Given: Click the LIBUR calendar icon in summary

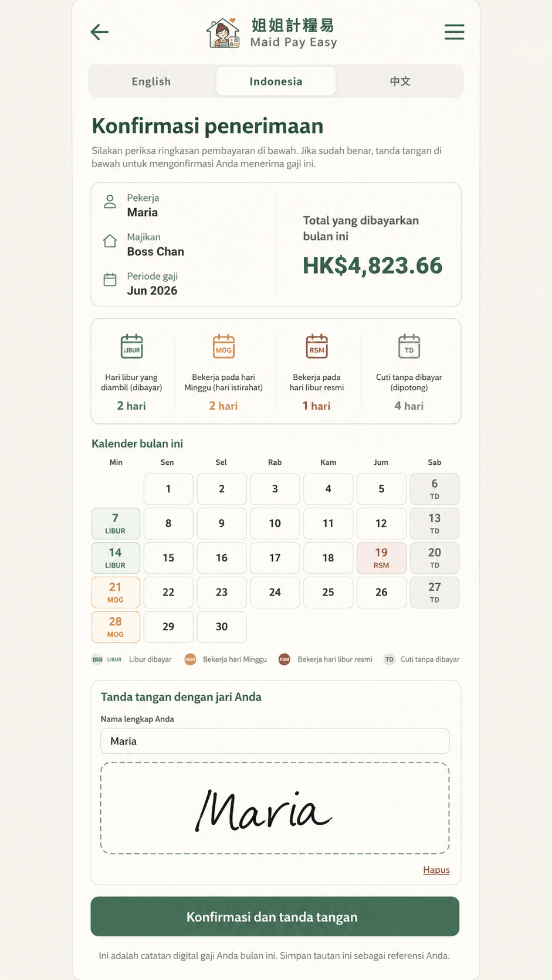Looking at the screenshot, I should click(x=132, y=346).
